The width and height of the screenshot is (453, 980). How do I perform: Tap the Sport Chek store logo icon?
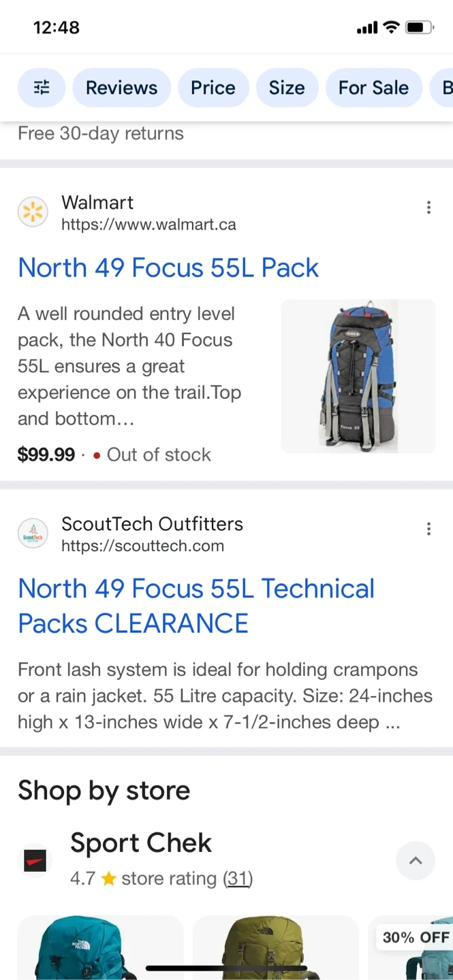tap(35, 860)
